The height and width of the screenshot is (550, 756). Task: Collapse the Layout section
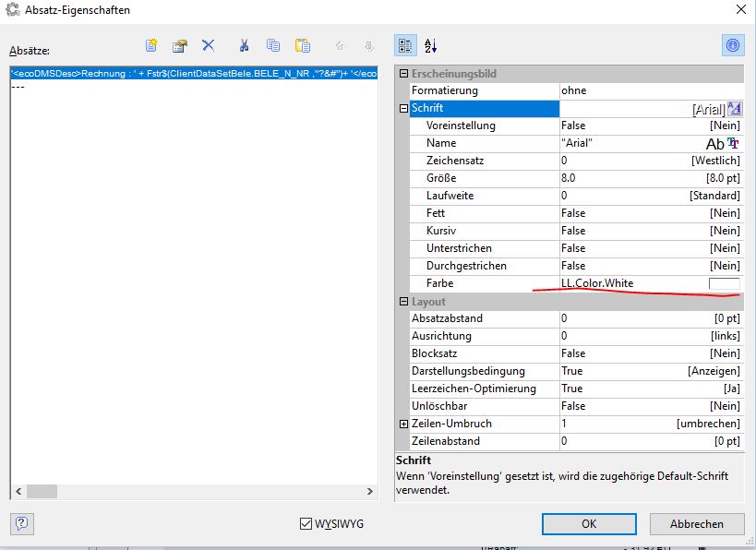point(403,302)
